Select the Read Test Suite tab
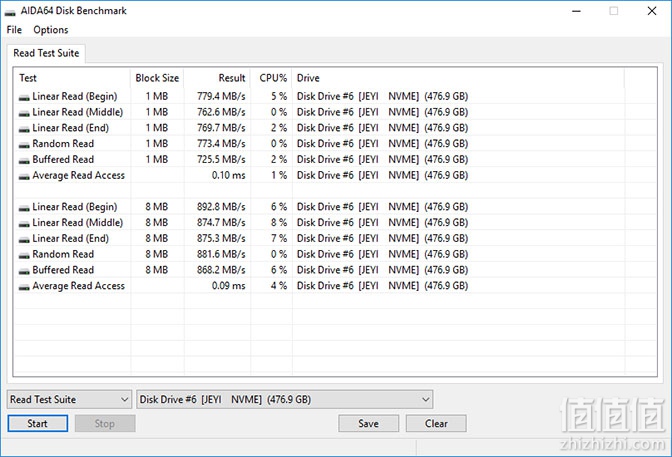 46,53
